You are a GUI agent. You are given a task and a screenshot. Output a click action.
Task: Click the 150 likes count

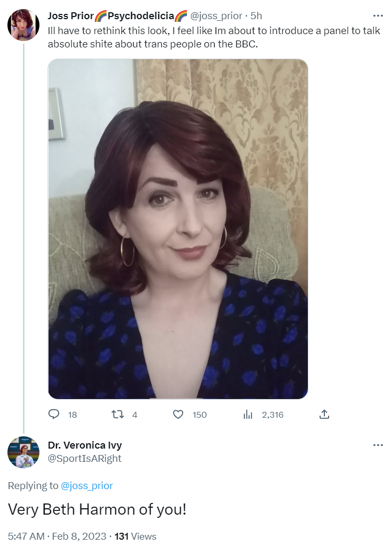pos(200,414)
